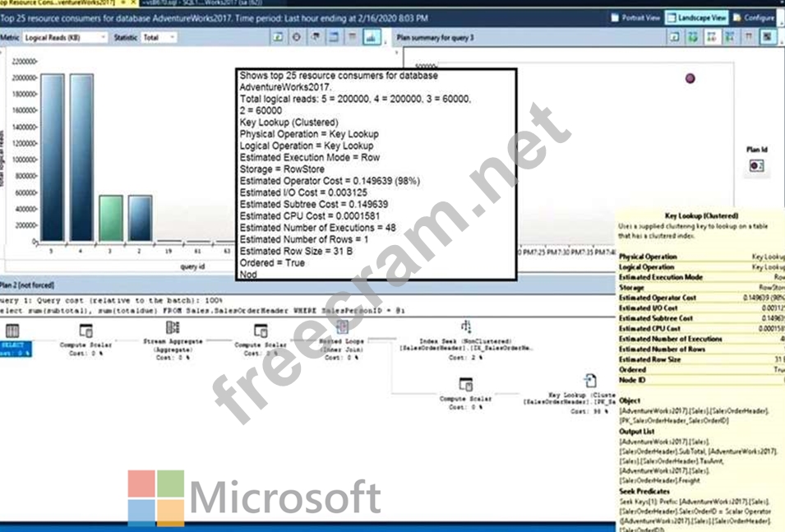This screenshot has height=532, width=785.
Task: Click the Nested Loops (Inner Join) operator
Action: 342,327
